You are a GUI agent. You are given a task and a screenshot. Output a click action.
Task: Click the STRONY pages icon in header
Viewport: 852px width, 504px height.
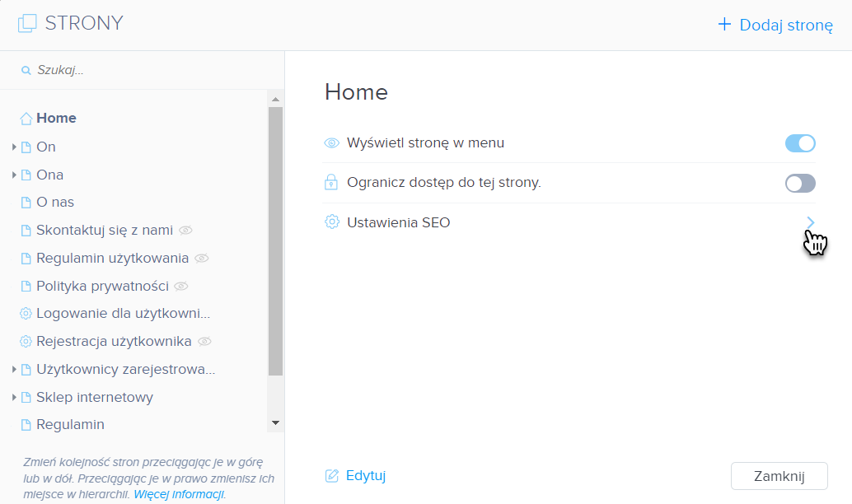click(27, 23)
